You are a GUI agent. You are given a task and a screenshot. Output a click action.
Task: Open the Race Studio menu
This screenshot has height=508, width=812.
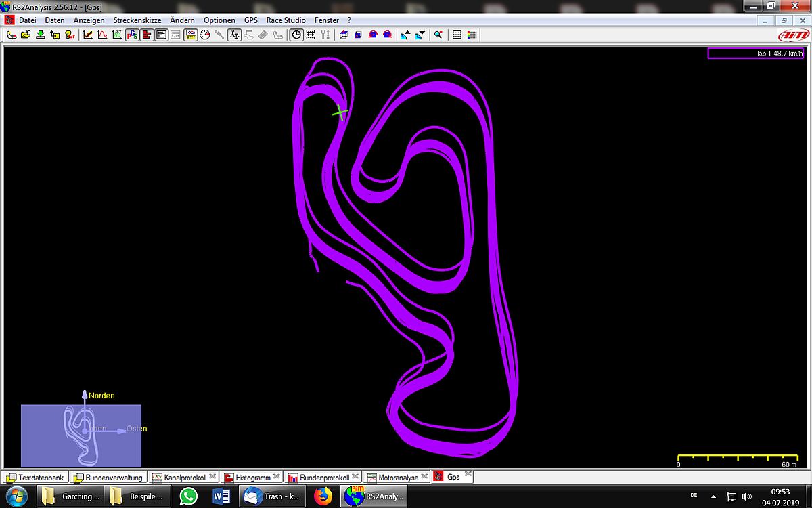286,20
